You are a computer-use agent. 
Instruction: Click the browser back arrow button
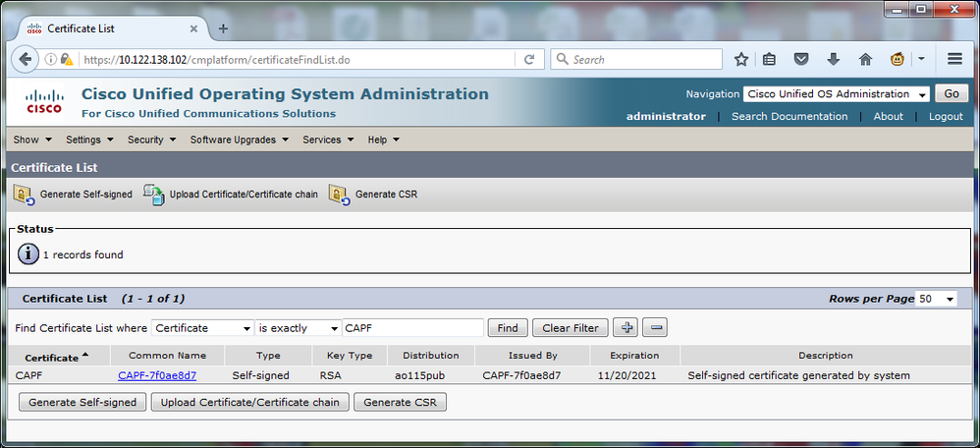pyautogui.click(x=25, y=60)
